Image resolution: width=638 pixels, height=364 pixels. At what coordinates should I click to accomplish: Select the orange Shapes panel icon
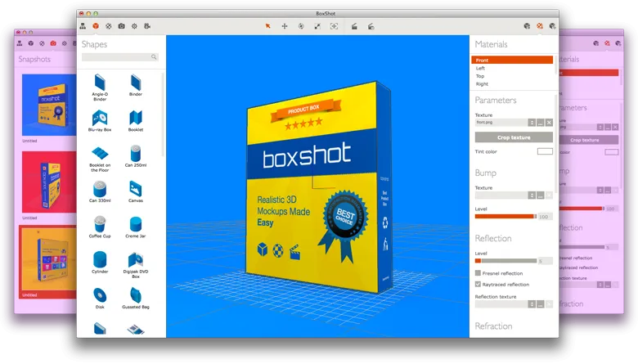coord(96,26)
